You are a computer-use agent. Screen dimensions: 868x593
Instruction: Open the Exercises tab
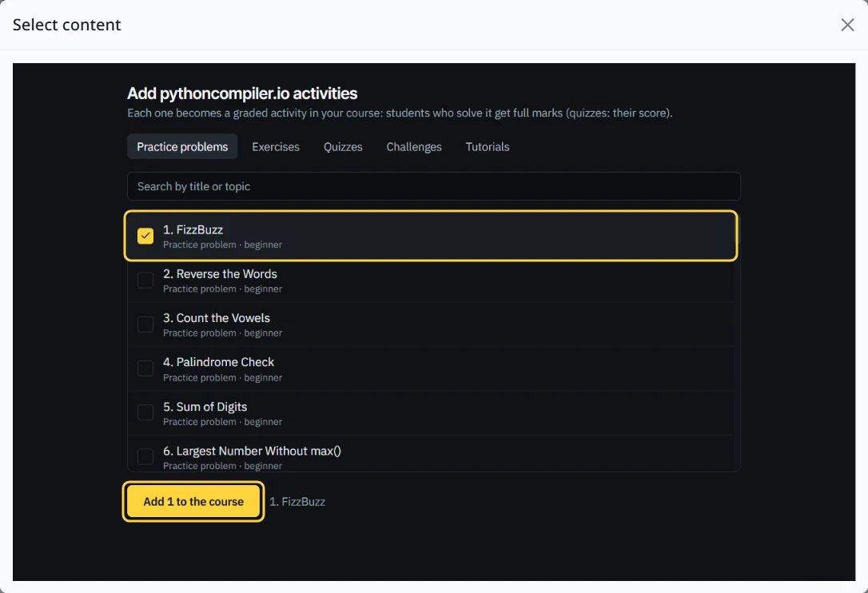click(x=276, y=147)
